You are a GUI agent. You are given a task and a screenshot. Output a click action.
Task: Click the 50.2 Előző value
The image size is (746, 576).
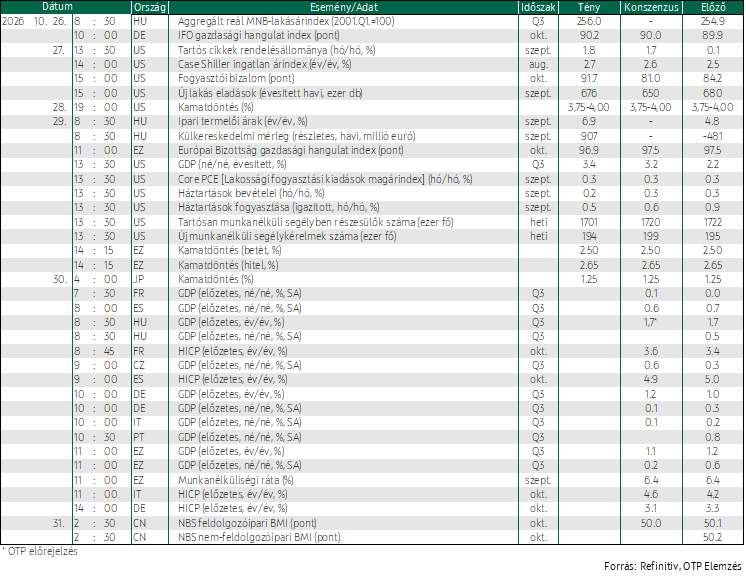click(x=713, y=537)
